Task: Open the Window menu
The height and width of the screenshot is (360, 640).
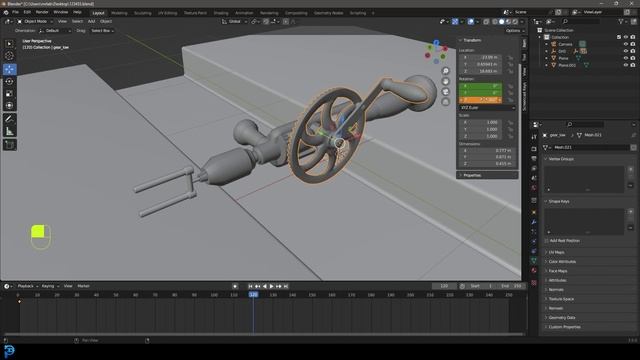Action: [x=60, y=12]
